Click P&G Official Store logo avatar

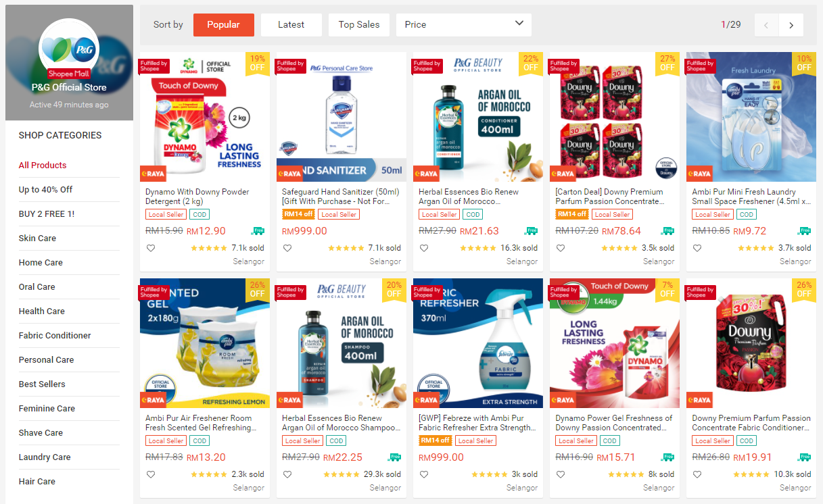coord(69,49)
